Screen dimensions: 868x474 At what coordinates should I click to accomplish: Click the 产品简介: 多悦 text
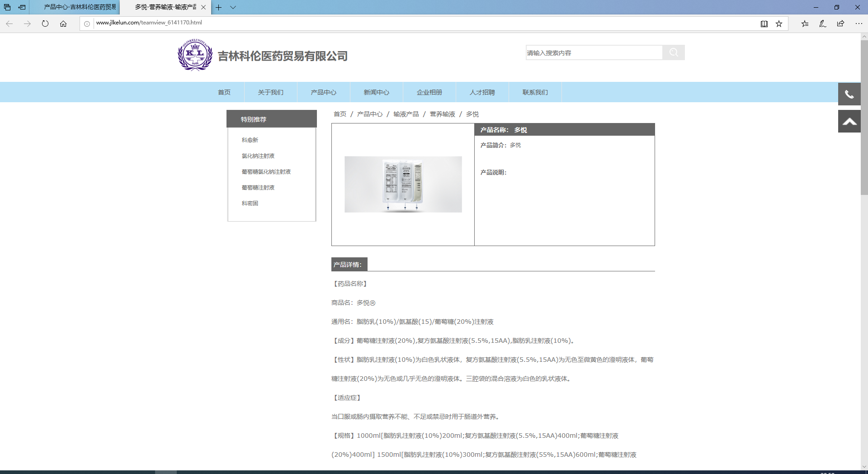point(500,145)
